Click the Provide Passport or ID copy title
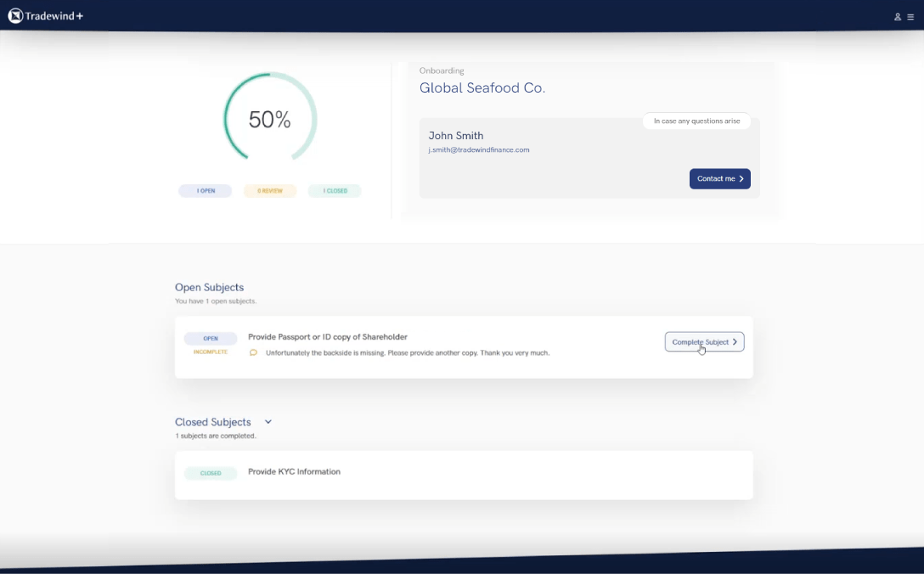This screenshot has height=574, width=924. (x=327, y=337)
